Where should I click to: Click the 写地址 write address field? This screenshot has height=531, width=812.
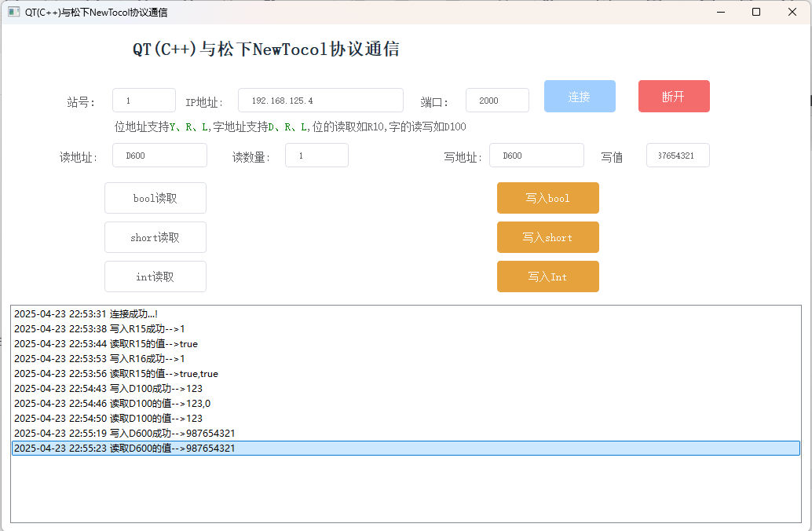click(536, 155)
